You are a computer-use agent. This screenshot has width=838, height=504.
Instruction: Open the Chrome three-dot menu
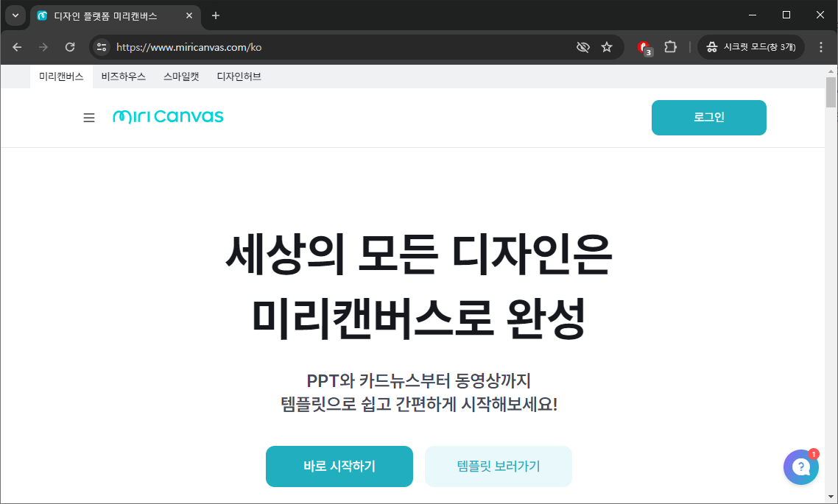(x=821, y=47)
